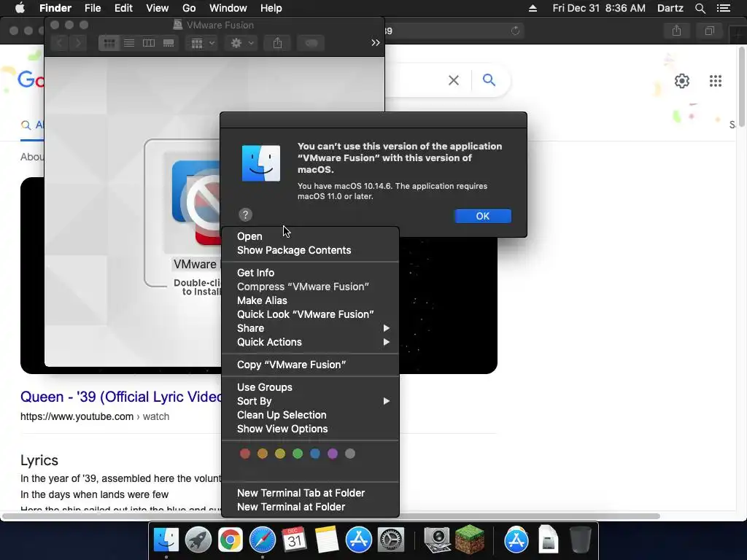Open Launchpad from the Dock
This screenshot has height=560, width=747.
tap(198, 540)
